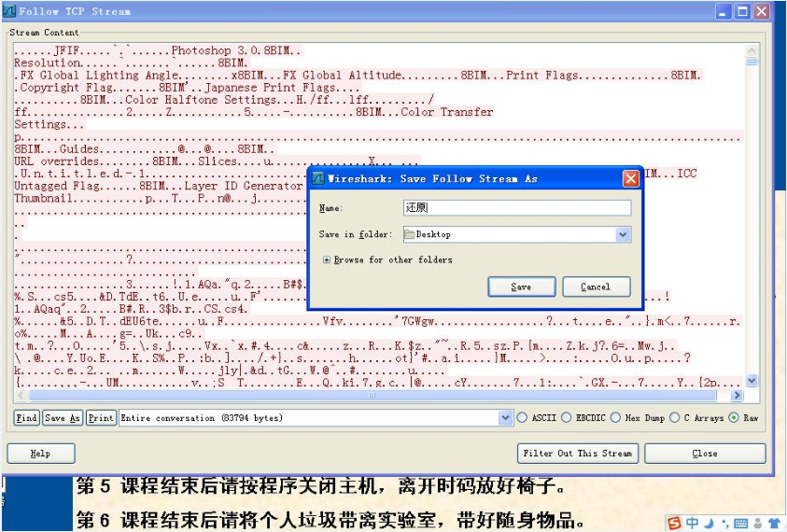
Task: Click the Wireshark icon in Follow TCP Stream title
Action: pyautogui.click(x=9, y=11)
